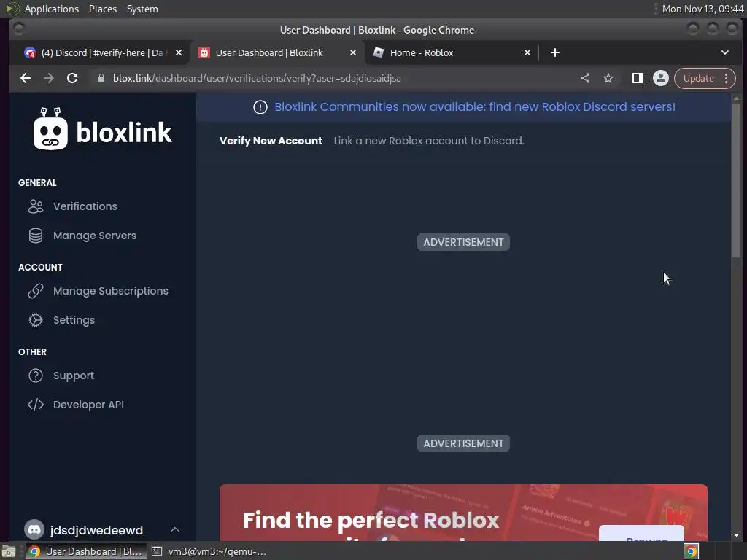Switch to the Home - Roblox tab
Viewport: 747px width, 560px height.
tap(452, 52)
